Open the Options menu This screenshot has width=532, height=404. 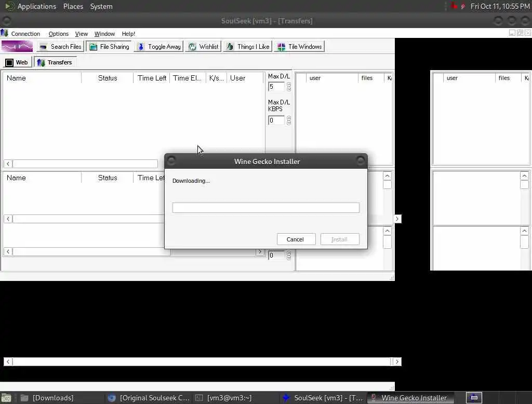tap(58, 34)
